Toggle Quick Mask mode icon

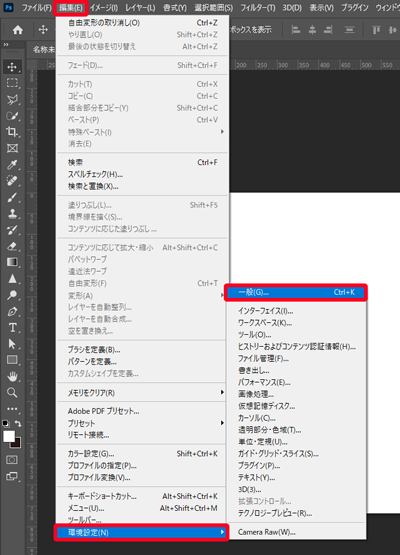tap(12, 460)
